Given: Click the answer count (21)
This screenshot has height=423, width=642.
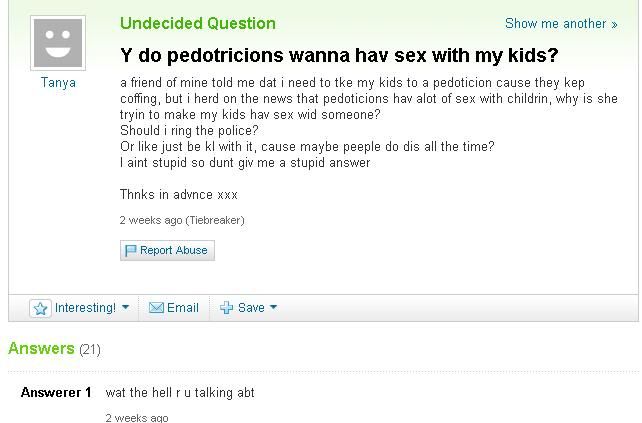Looking at the screenshot, I should [x=90, y=349].
